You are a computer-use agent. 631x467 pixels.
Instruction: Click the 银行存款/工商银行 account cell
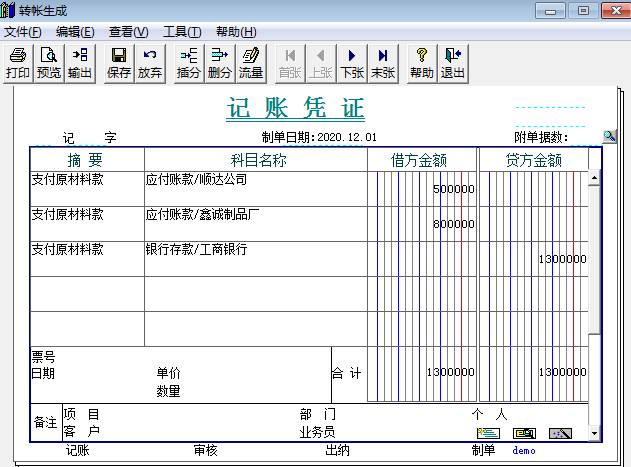(254, 259)
